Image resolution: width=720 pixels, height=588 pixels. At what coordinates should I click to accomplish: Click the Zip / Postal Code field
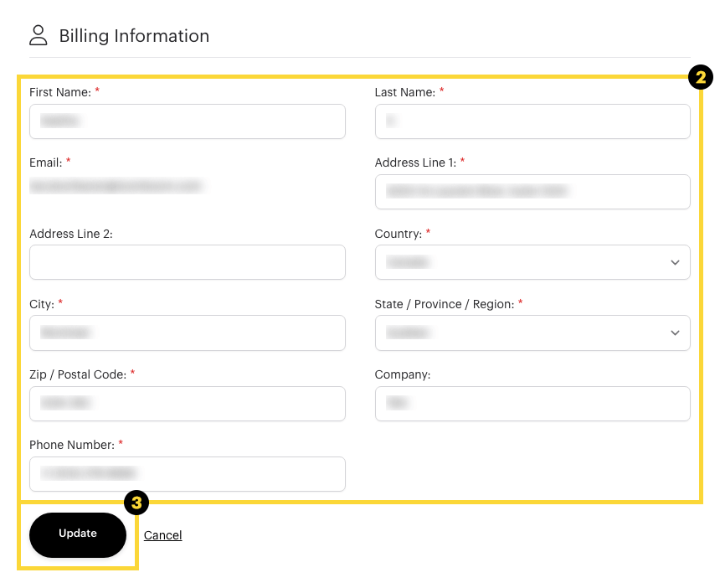pos(187,404)
